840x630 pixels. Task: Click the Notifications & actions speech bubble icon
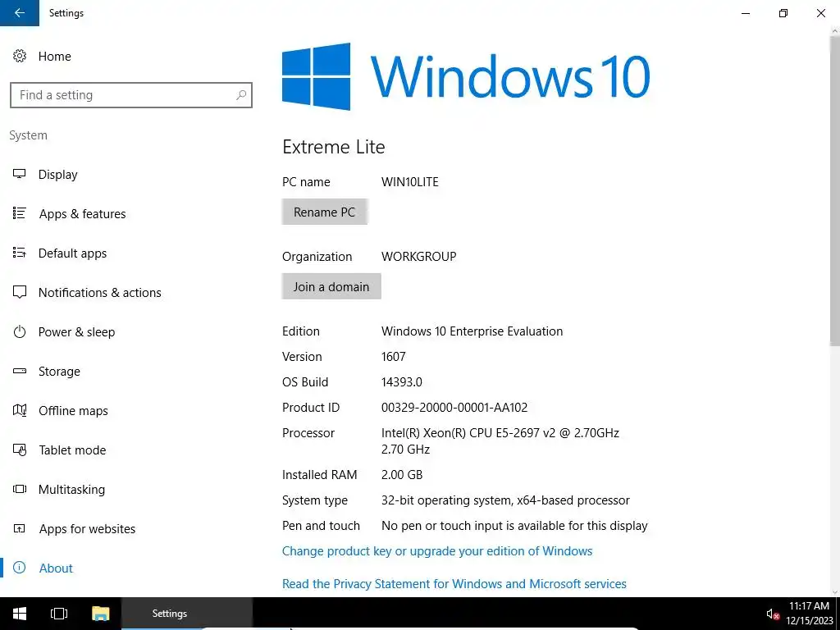(20, 292)
